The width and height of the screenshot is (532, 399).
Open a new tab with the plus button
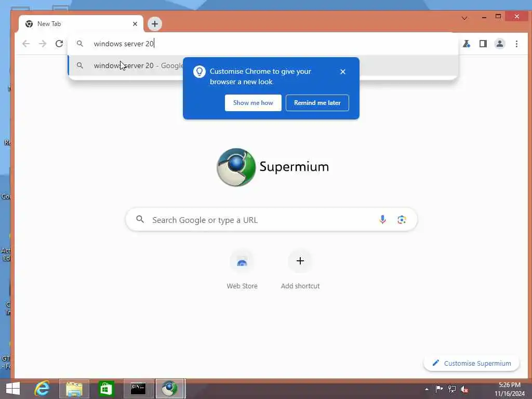pos(155,24)
